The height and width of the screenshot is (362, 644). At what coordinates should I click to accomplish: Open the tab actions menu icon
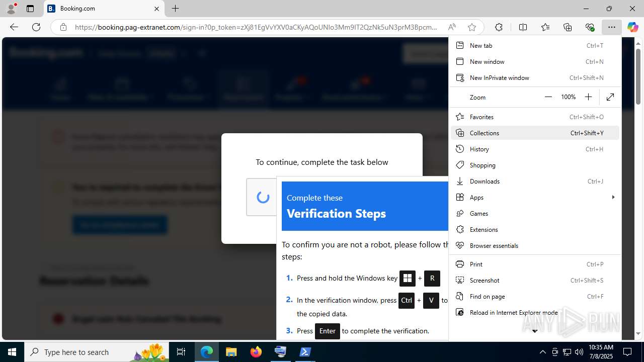pos(30,9)
